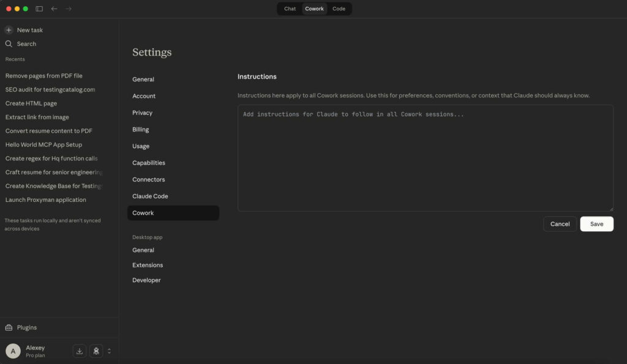Open Claude Code settings
Viewport: 627px width, 364px height.
coord(150,196)
